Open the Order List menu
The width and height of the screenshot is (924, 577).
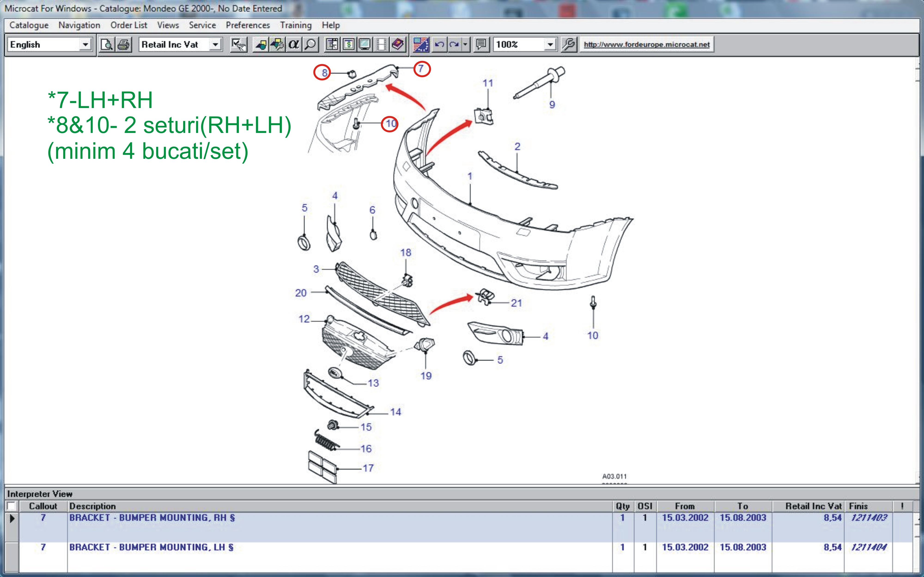pos(129,25)
